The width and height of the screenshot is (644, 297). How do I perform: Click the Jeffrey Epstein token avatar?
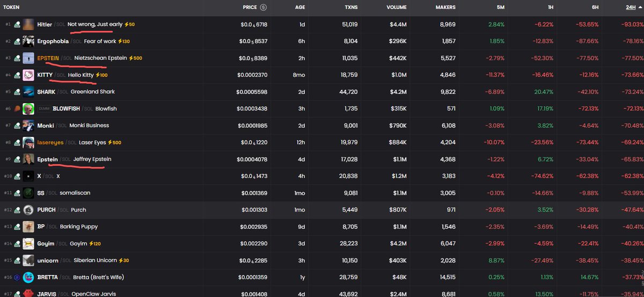pyautogui.click(x=28, y=159)
